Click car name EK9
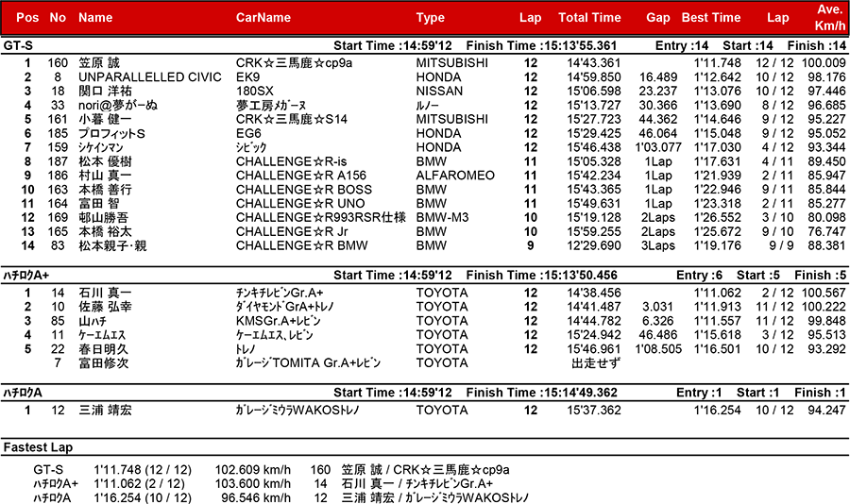The image size is (850, 504). pos(247,77)
